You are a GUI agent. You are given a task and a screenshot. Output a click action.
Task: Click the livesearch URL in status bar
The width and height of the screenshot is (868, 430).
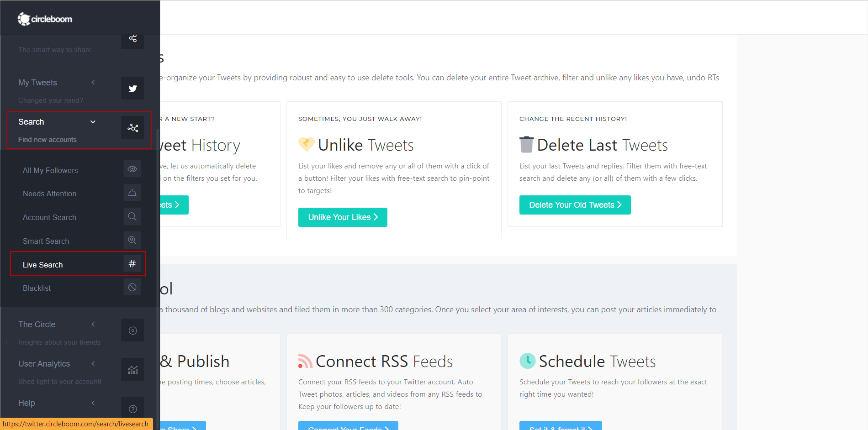(x=76, y=424)
